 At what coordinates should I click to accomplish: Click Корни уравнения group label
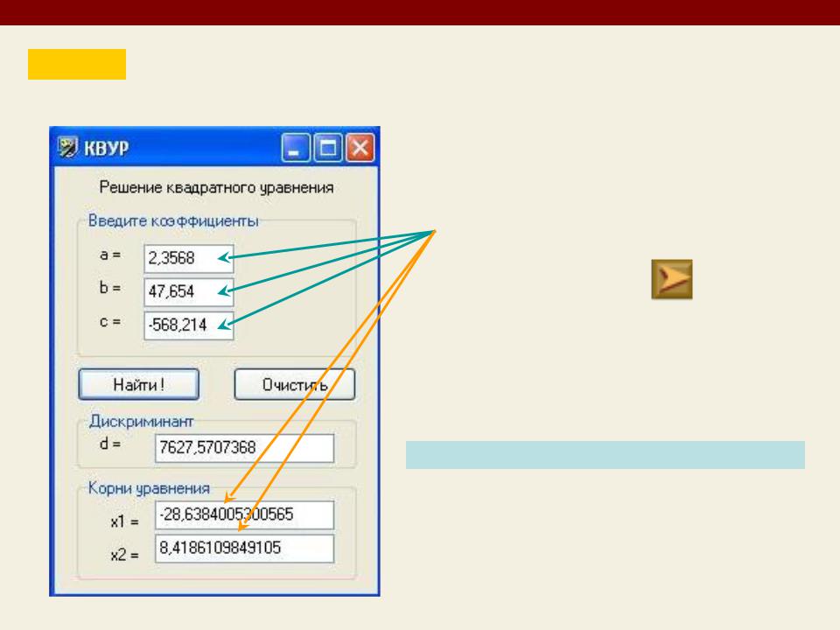(149, 488)
